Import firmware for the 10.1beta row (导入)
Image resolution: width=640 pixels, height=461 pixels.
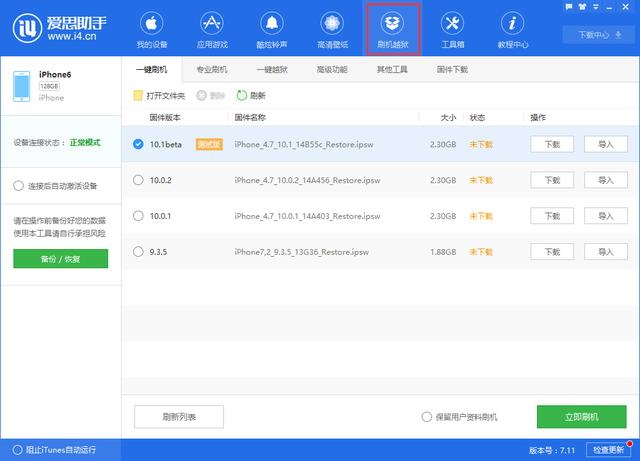coord(606,144)
